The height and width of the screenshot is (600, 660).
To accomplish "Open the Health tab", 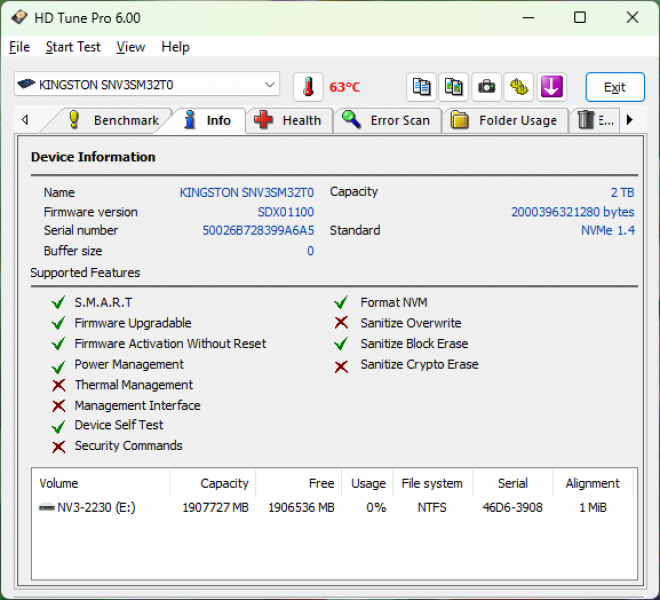I will [288, 120].
